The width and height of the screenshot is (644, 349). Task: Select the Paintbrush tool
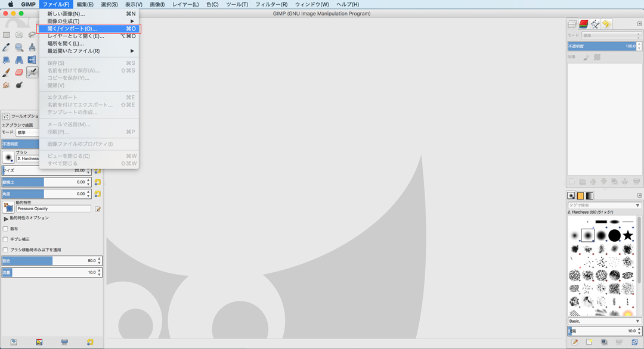tap(7, 72)
